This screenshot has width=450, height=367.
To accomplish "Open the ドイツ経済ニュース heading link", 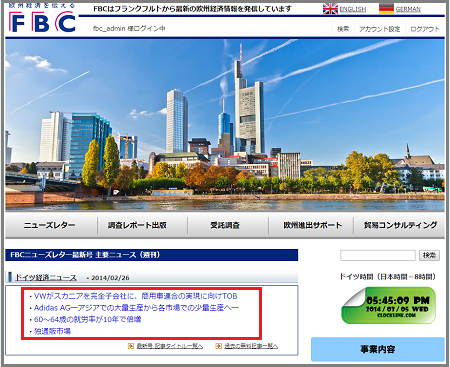I will 46,277.
